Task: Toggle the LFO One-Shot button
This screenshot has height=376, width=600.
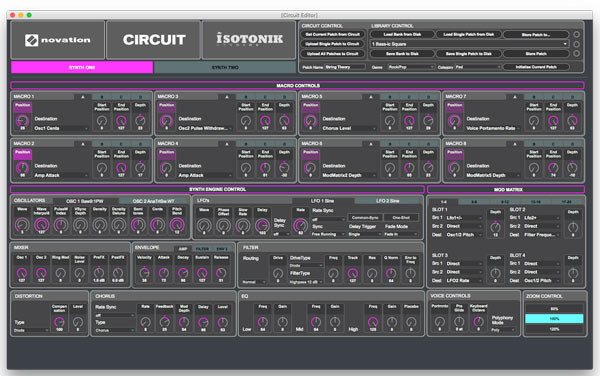Action: 401,218
